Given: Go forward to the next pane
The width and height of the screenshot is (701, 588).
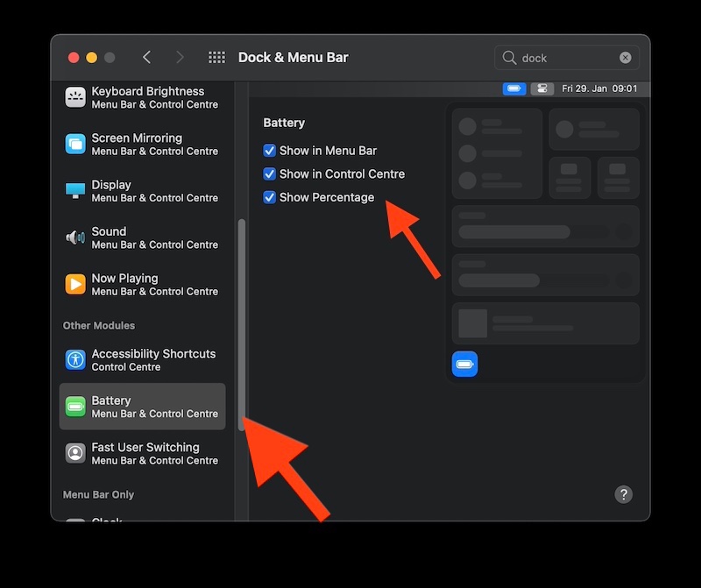Looking at the screenshot, I should click(180, 57).
